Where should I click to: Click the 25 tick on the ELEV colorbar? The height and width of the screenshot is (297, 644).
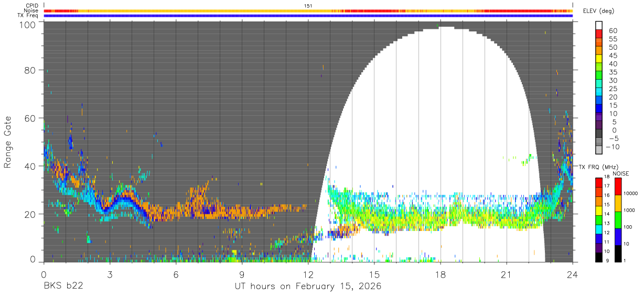click(x=612, y=89)
